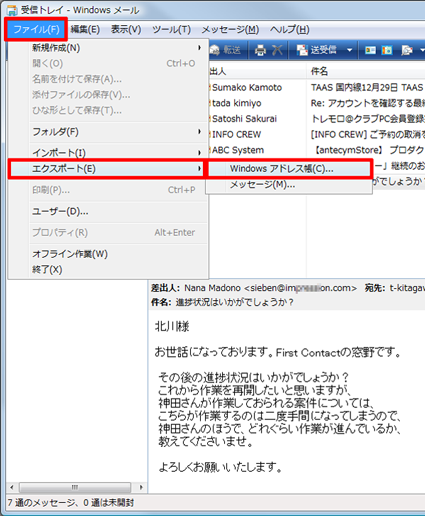Click the sender address Nana Madono
Screen dimensions: 425x516
270,288
